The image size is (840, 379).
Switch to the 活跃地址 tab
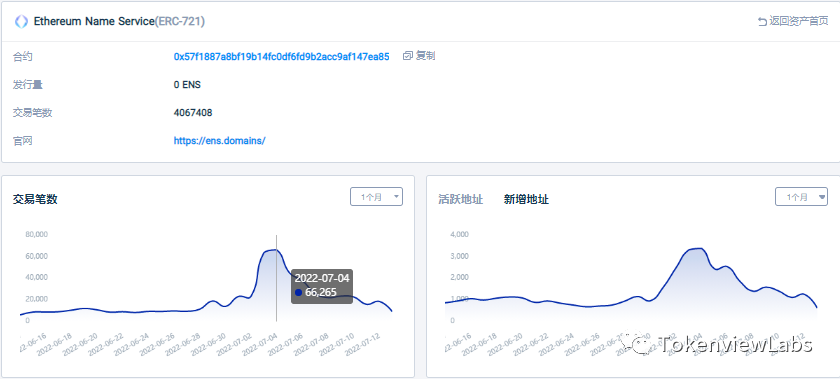click(x=461, y=199)
